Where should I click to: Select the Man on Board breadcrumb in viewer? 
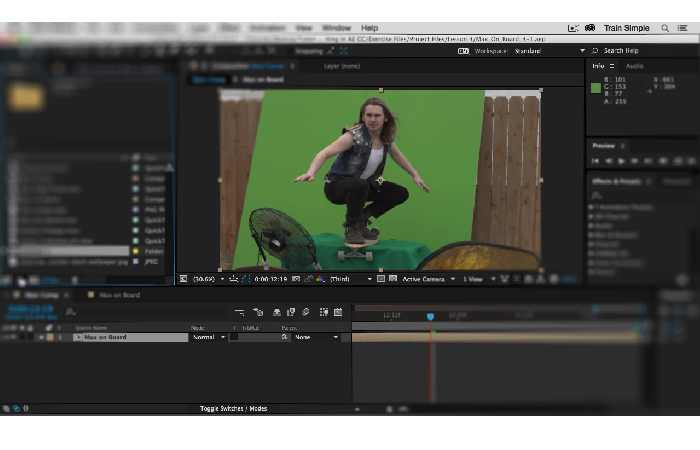point(263,79)
